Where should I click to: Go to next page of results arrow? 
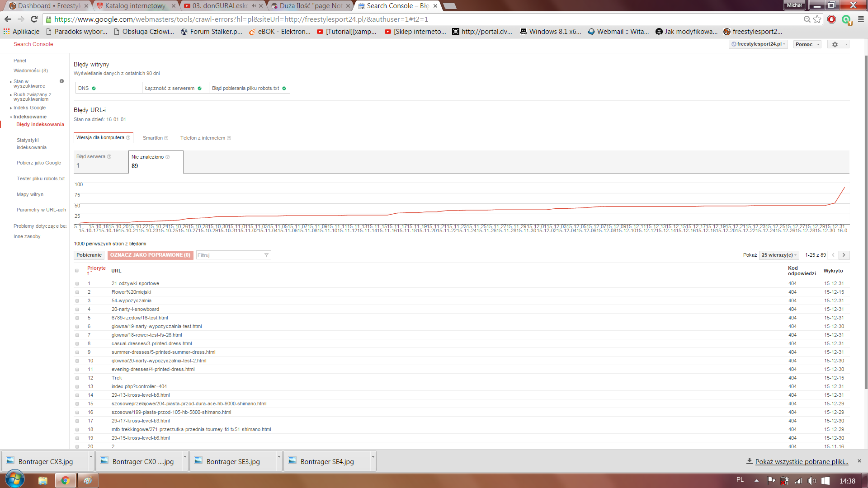tap(844, 255)
